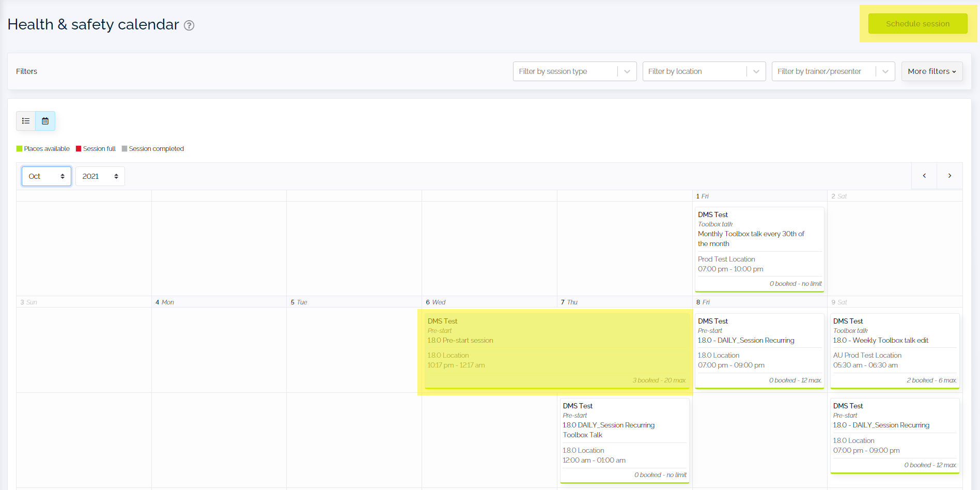This screenshot has width=980, height=490.
Task: Open help for Health & safety calendar
Action: click(x=189, y=25)
